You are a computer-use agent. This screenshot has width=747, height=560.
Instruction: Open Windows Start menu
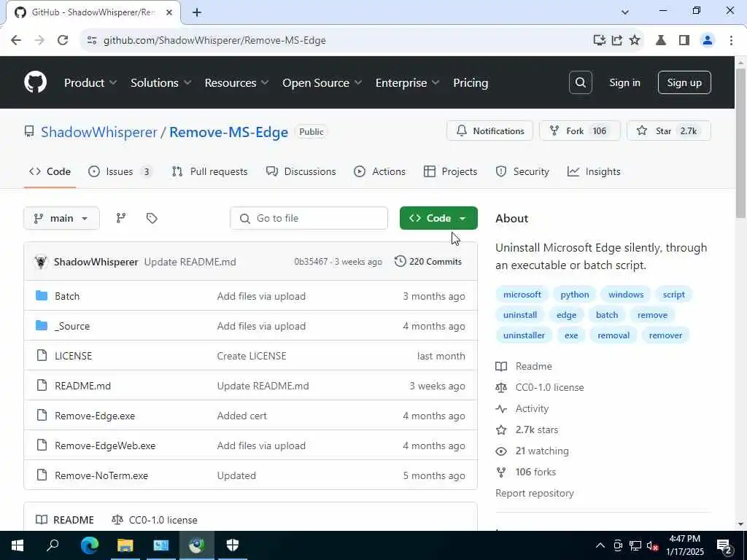point(18,545)
